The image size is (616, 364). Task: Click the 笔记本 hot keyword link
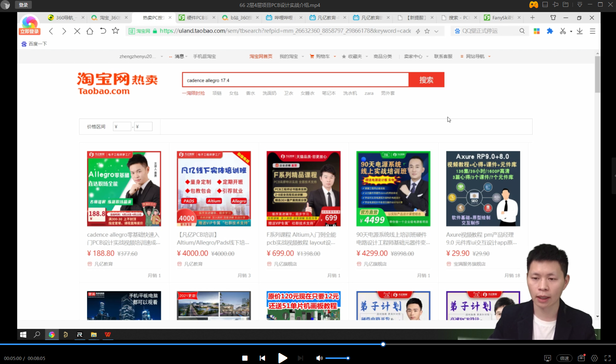tap(329, 93)
